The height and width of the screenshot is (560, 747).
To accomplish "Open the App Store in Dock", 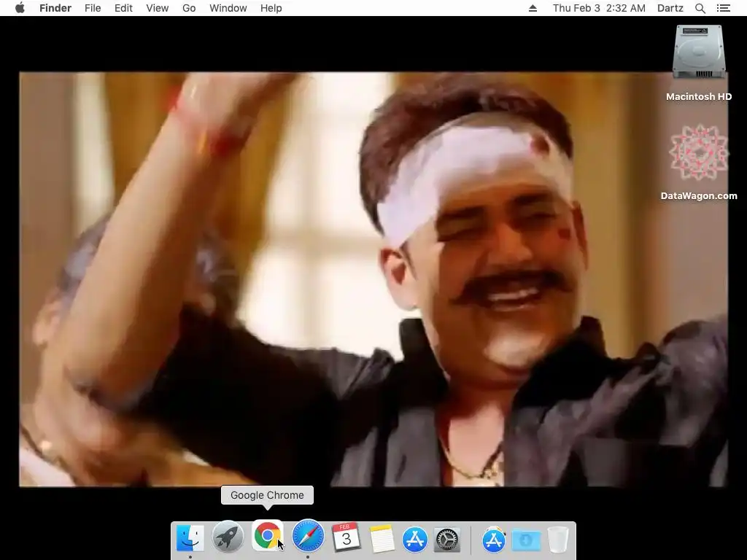I will [x=414, y=539].
